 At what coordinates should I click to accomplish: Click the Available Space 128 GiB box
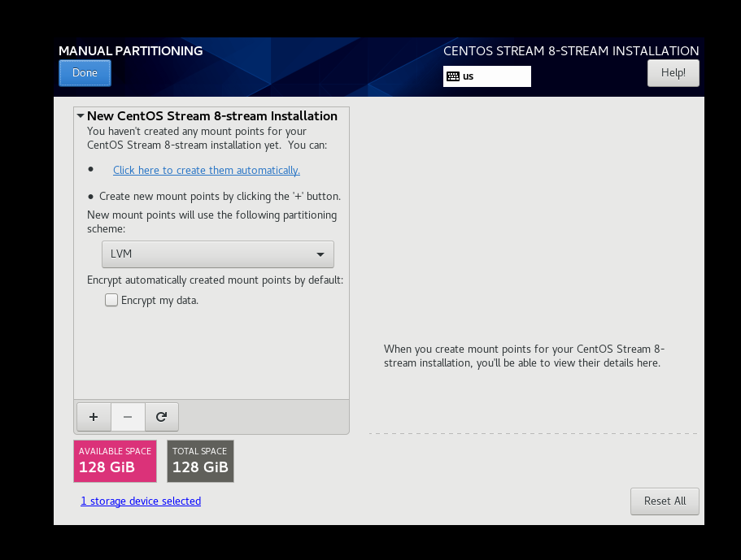pos(115,462)
